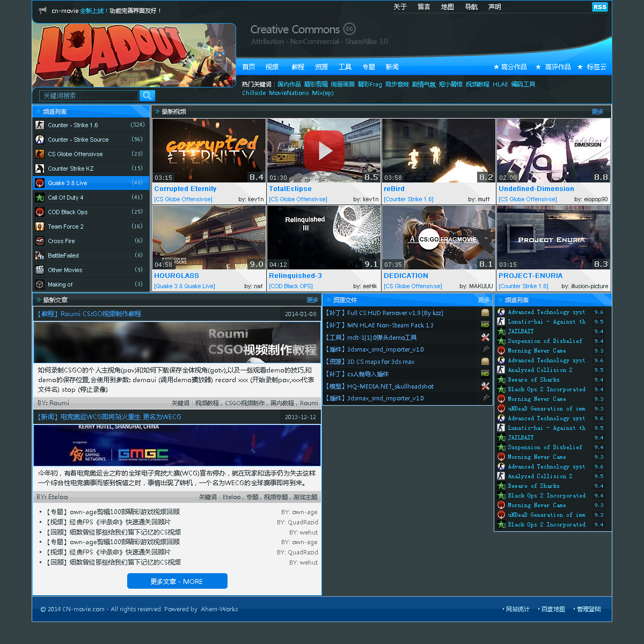Click 更多 in the 最新视频 header

597,112
